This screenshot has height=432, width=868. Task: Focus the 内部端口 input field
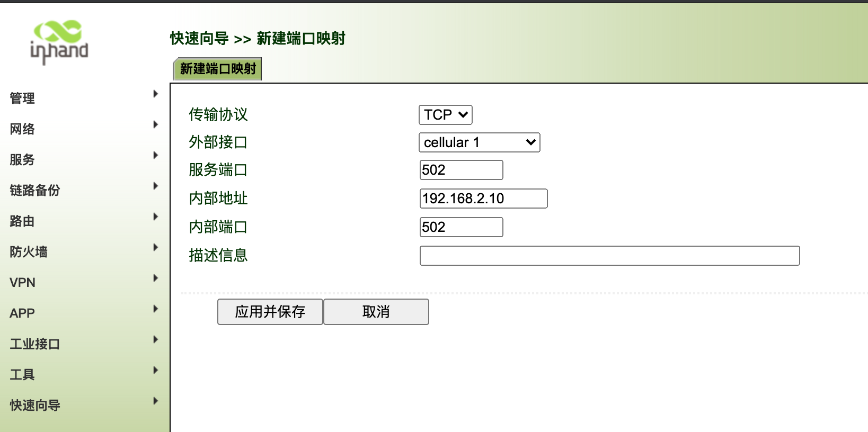(461, 227)
